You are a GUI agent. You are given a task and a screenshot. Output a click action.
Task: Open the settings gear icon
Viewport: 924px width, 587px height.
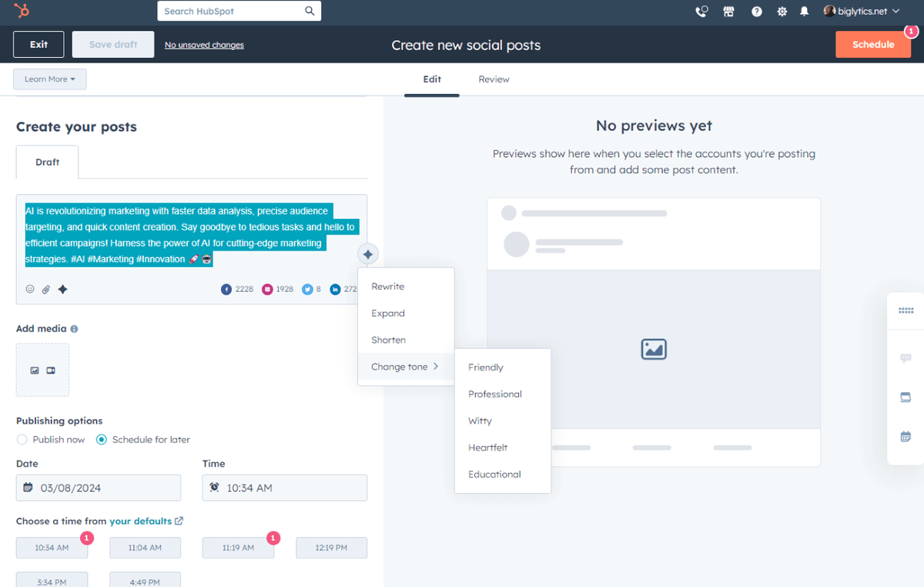click(x=782, y=12)
